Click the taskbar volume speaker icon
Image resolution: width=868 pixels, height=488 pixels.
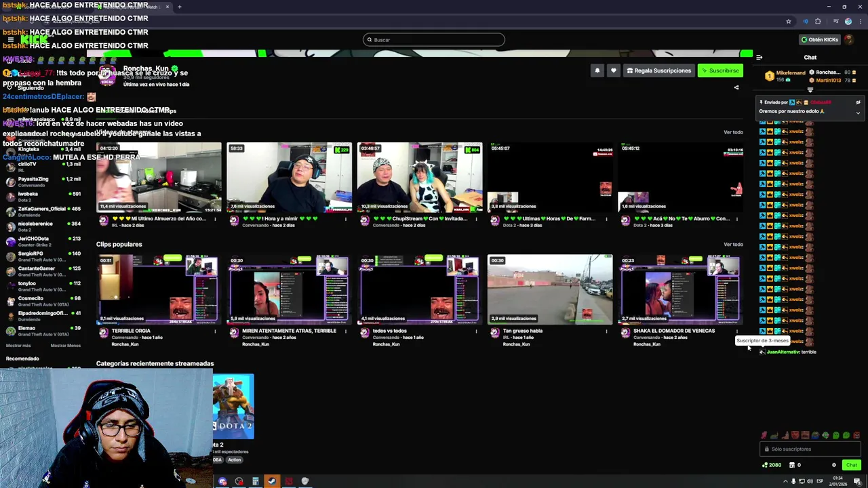tap(810, 481)
